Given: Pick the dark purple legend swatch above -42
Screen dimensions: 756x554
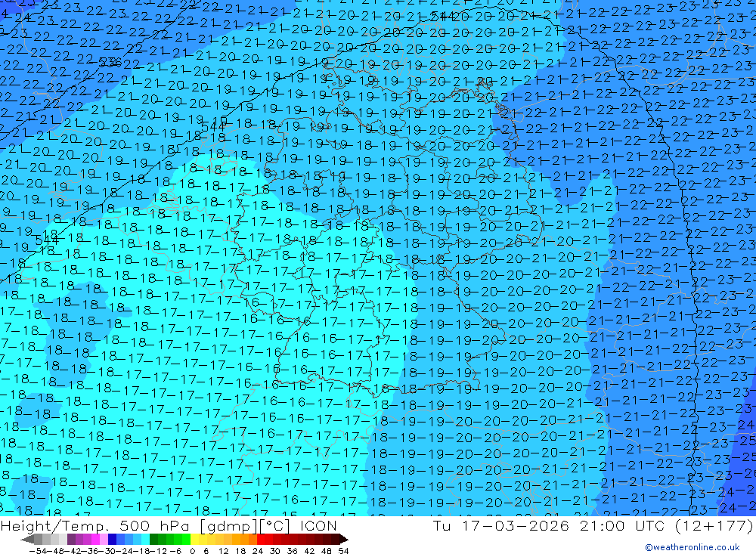Looking at the screenshot, I should (71, 539).
